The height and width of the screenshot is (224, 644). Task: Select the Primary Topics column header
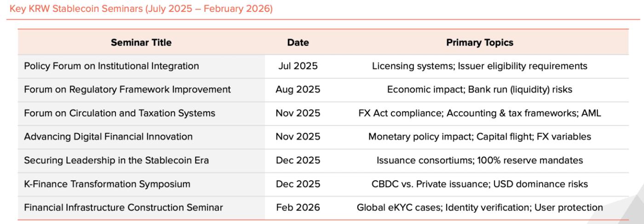[x=479, y=43]
